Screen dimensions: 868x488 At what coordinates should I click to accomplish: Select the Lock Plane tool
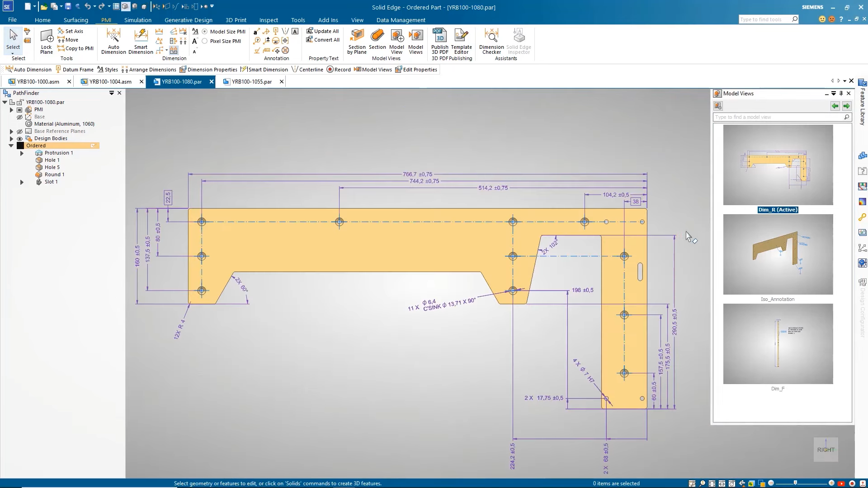point(46,41)
